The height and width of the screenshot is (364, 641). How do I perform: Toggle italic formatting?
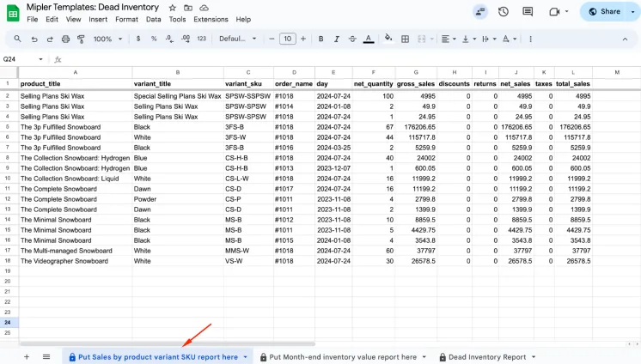(337, 39)
